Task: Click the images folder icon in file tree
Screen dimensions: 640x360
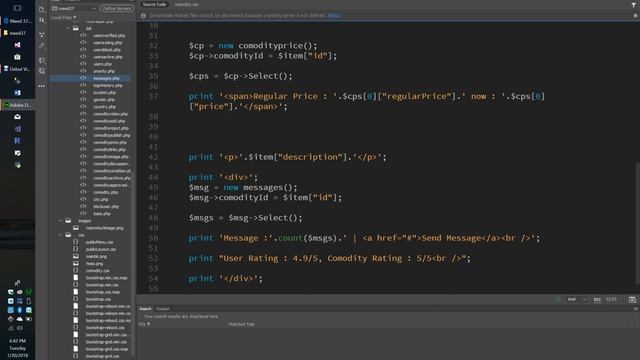Action: pyautogui.click(x=68, y=220)
